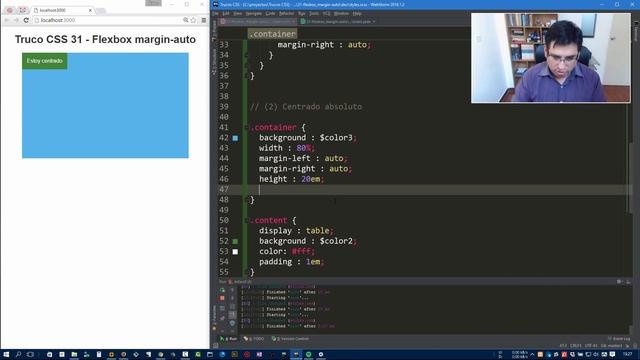The image size is (640, 360).
Task: Click on 'margin-left : auto;' on line 44
Action: click(303, 158)
